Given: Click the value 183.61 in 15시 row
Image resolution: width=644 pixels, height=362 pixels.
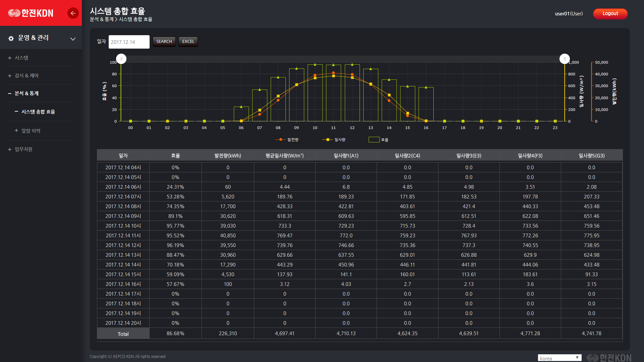Looking at the screenshot, I should 530,275.
